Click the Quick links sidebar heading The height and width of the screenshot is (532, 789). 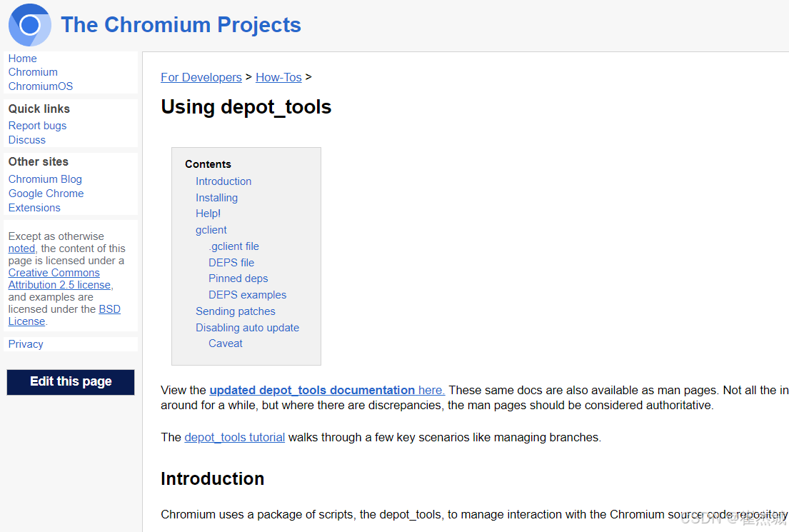pos(39,109)
